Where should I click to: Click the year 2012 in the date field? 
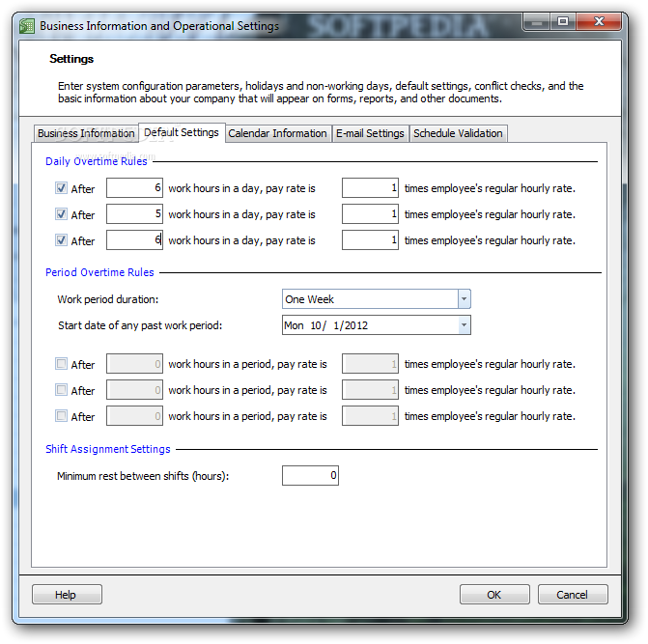click(x=356, y=325)
